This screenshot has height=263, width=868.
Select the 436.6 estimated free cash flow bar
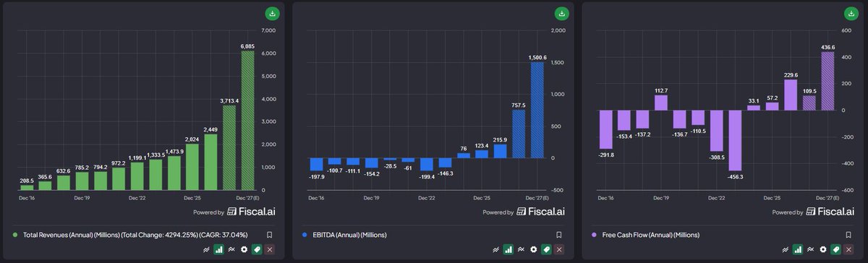[827, 82]
